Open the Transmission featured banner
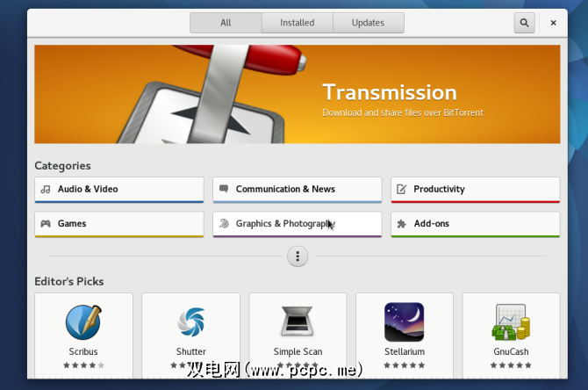 coord(297,94)
